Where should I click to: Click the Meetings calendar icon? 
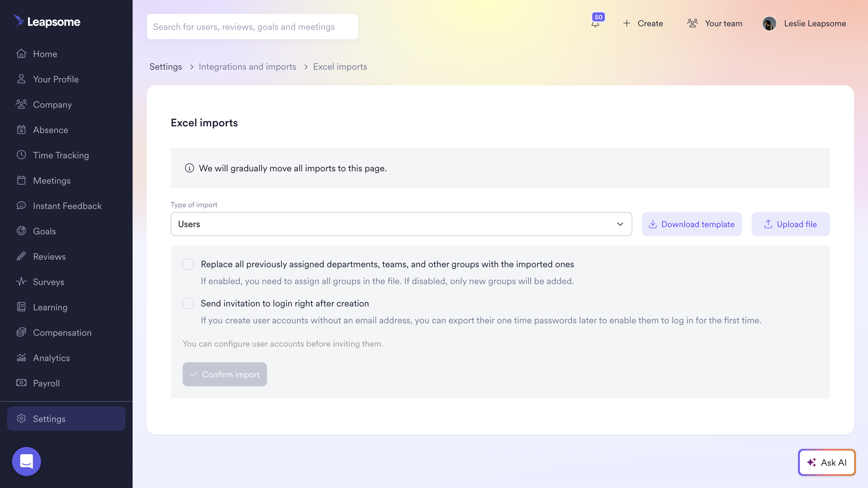pyautogui.click(x=21, y=180)
